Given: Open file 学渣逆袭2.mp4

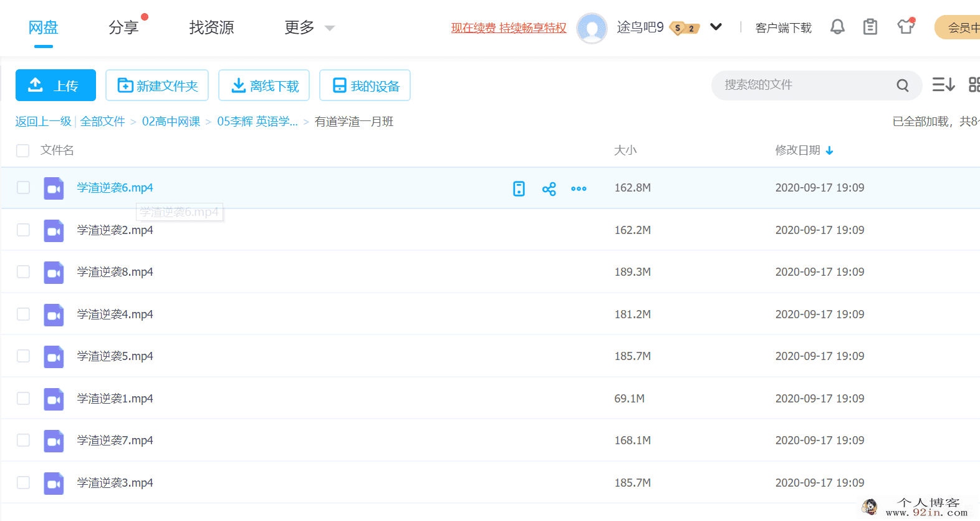Looking at the screenshot, I should click(115, 230).
